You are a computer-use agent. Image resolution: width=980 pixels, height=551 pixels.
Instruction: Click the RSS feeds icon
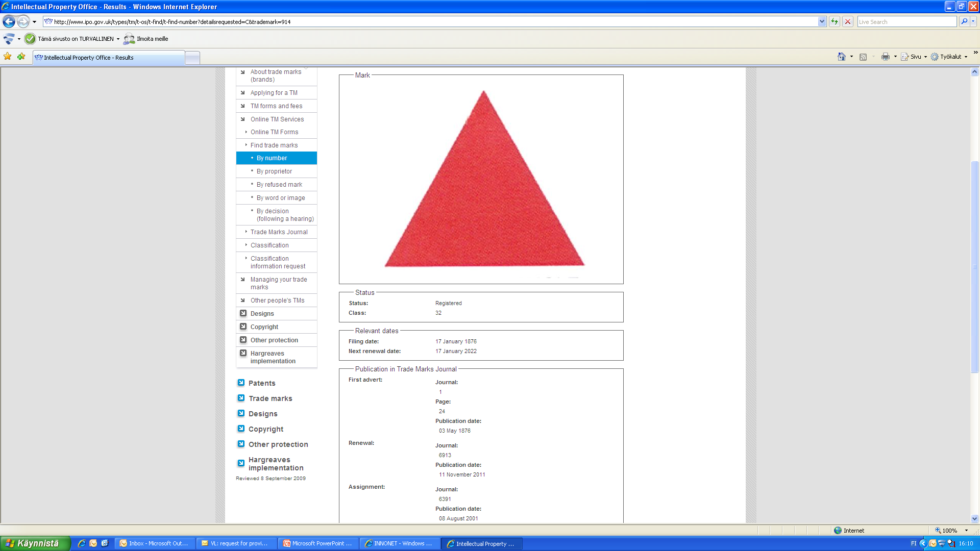click(863, 57)
